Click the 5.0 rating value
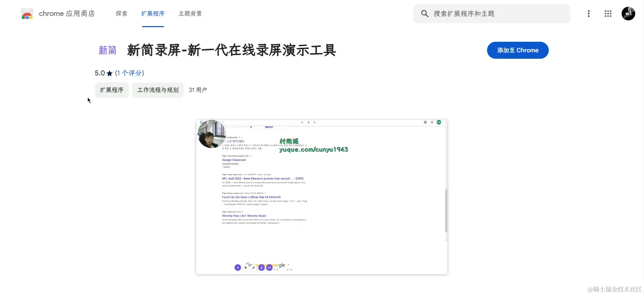Image resolution: width=644 pixels, height=295 pixels. (100, 73)
